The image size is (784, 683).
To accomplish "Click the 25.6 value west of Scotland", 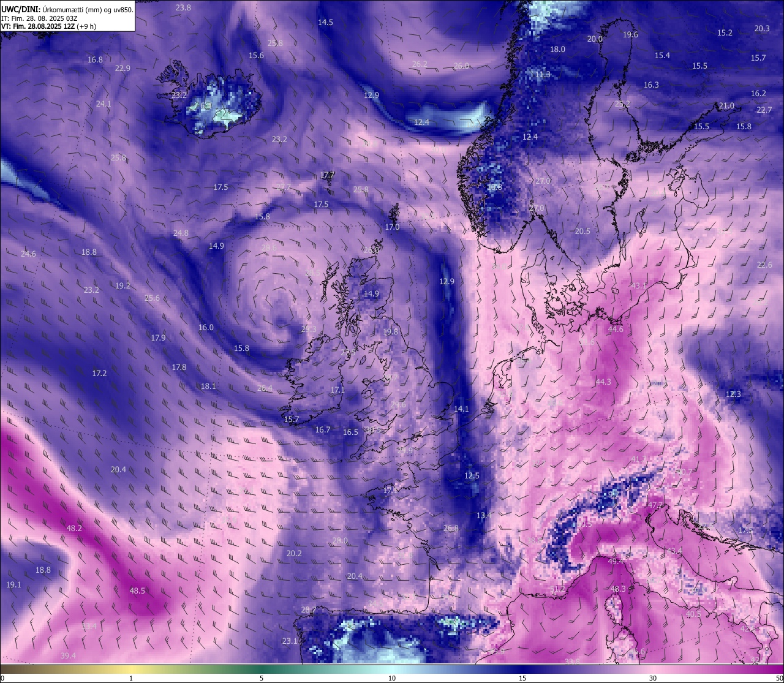I will click(152, 298).
